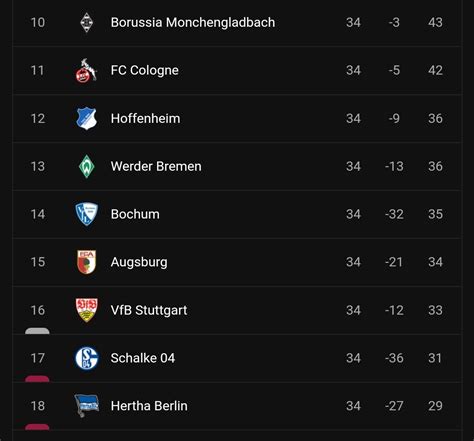The image size is (474, 441).
Task: Click the Augsburg FCA crest
Action: pyautogui.click(x=87, y=262)
